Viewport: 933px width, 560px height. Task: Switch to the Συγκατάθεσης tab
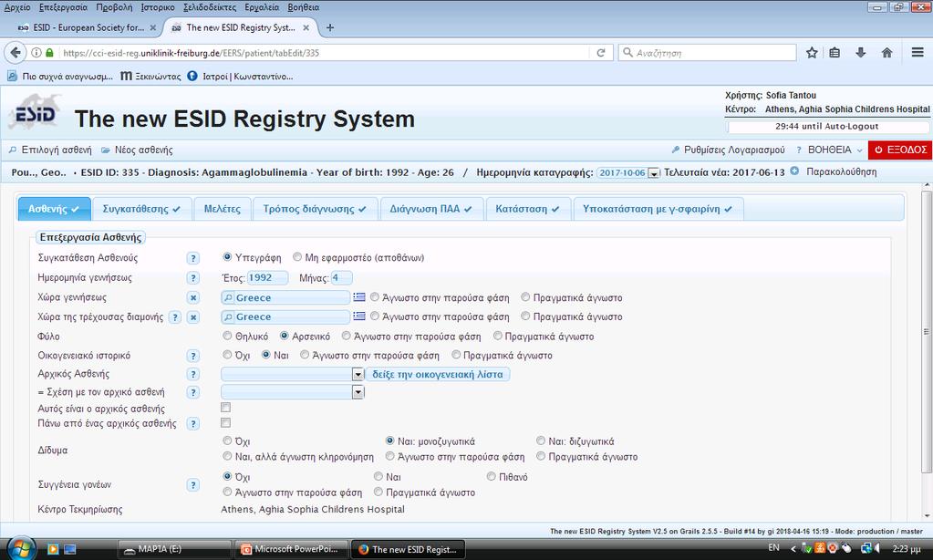(141, 209)
